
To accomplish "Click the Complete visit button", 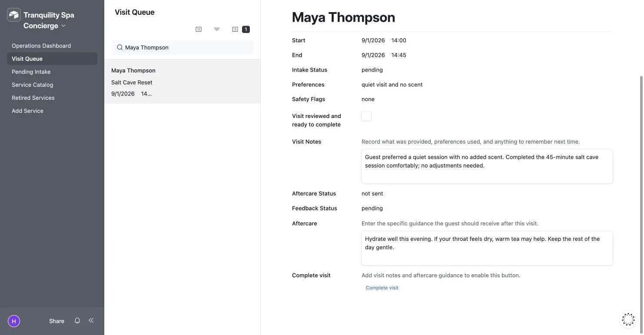I will (x=382, y=288).
